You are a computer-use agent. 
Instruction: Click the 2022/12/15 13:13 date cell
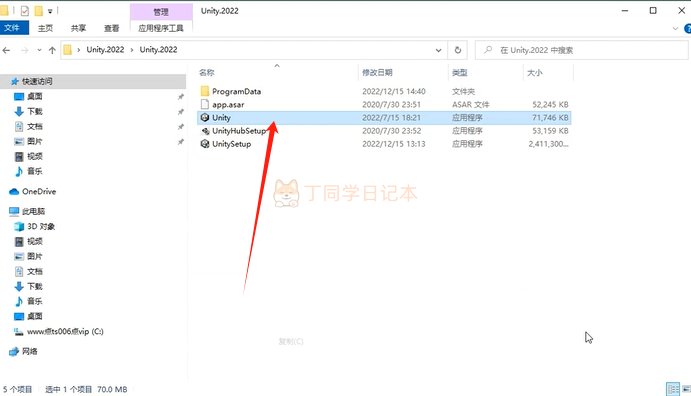pyautogui.click(x=394, y=144)
